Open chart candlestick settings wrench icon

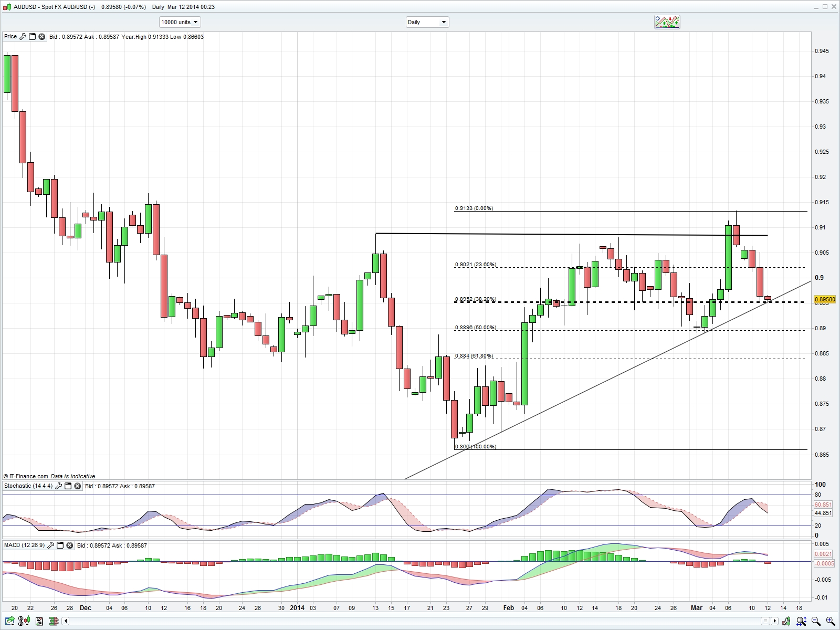pos(786,621)
